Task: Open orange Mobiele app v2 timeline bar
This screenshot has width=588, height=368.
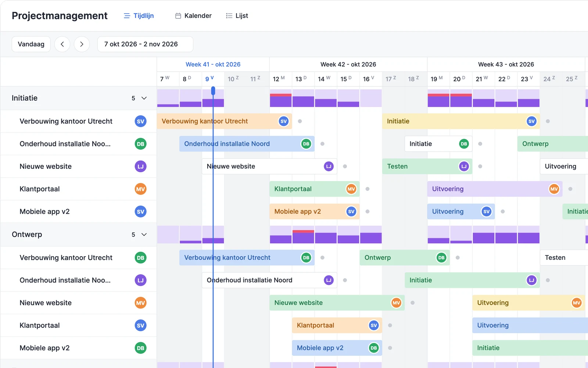Action: (315, 212)
